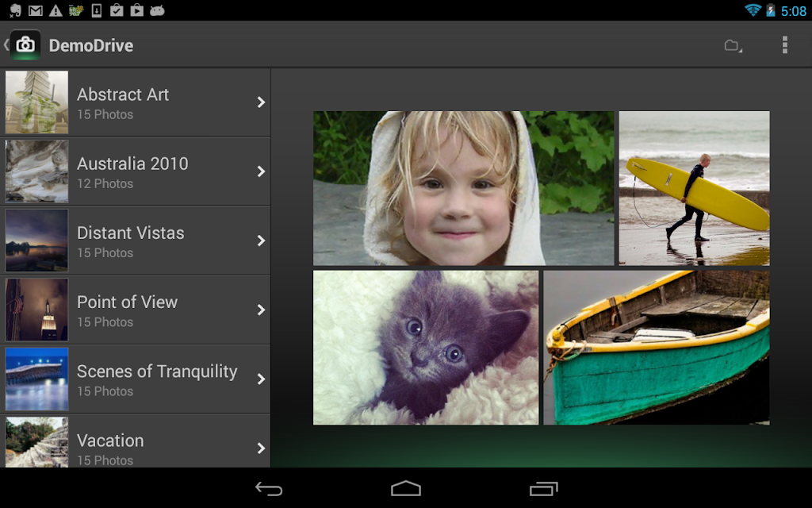Click the '12 Photos' count under Australia 2010

105,183
